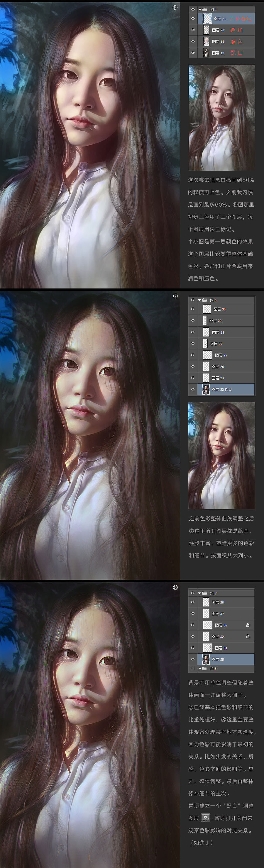Select layer 图层 11 by its name

pos(218,42)
